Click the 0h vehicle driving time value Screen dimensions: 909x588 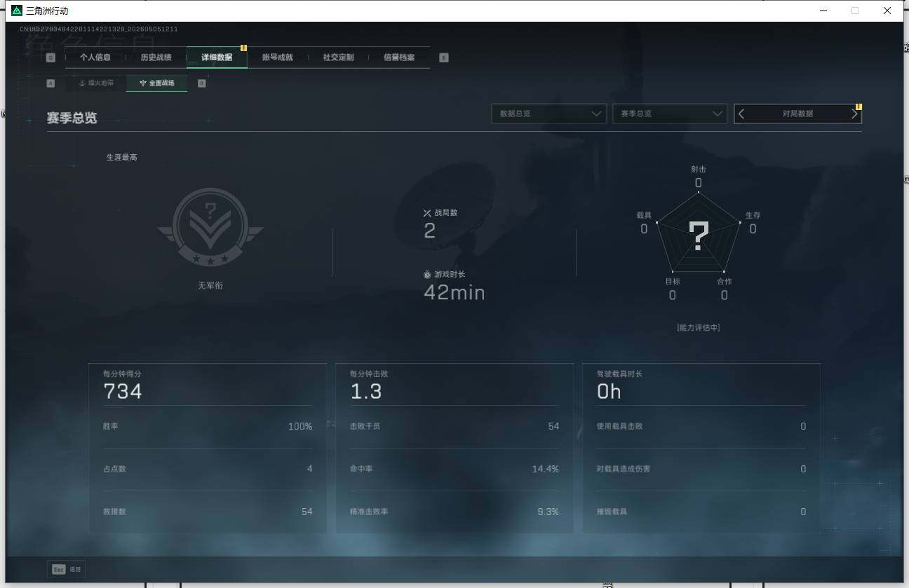point(609,392)
